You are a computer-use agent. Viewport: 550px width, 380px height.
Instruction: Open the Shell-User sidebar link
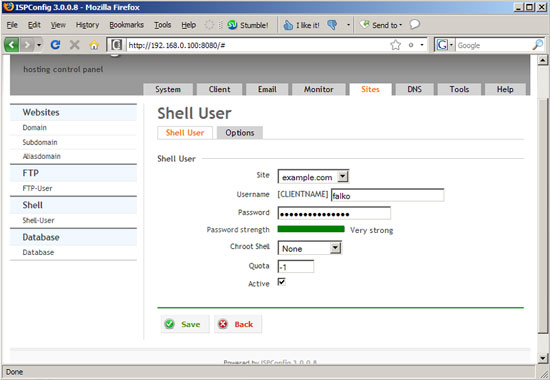coord(38,220)
